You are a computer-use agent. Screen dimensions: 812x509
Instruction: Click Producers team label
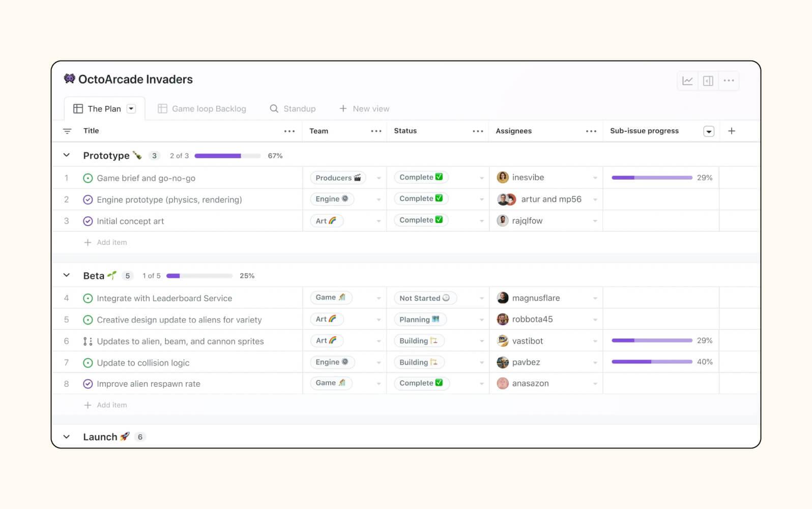(338, 178)
